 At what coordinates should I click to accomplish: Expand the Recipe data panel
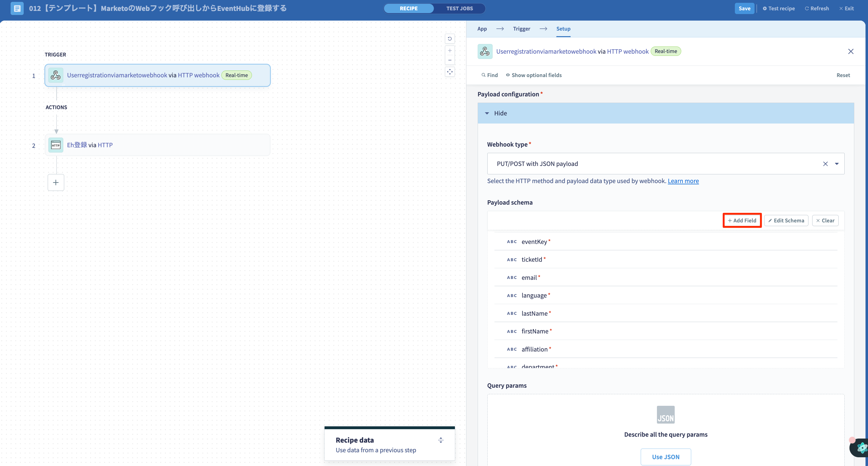[441, 440]
